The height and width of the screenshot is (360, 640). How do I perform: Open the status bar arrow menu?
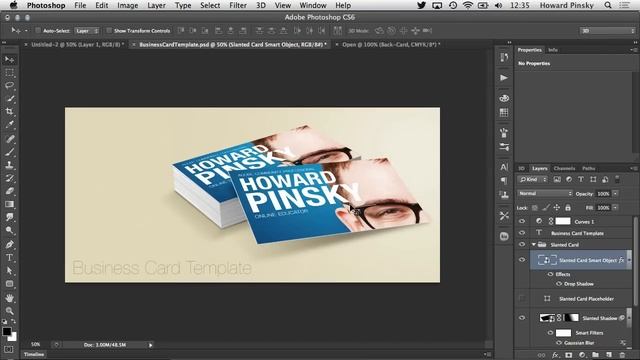tap(151, 345)
